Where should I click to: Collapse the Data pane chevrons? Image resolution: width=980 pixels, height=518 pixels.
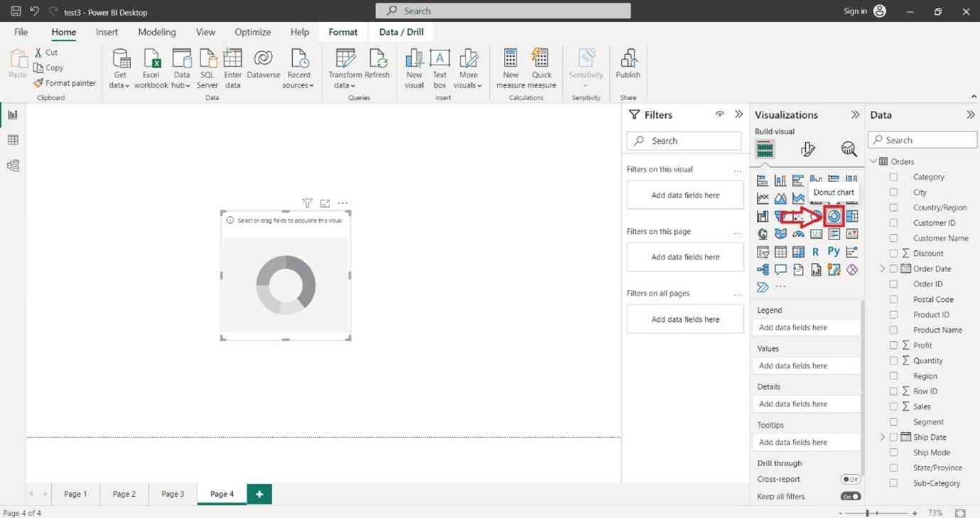971,114
